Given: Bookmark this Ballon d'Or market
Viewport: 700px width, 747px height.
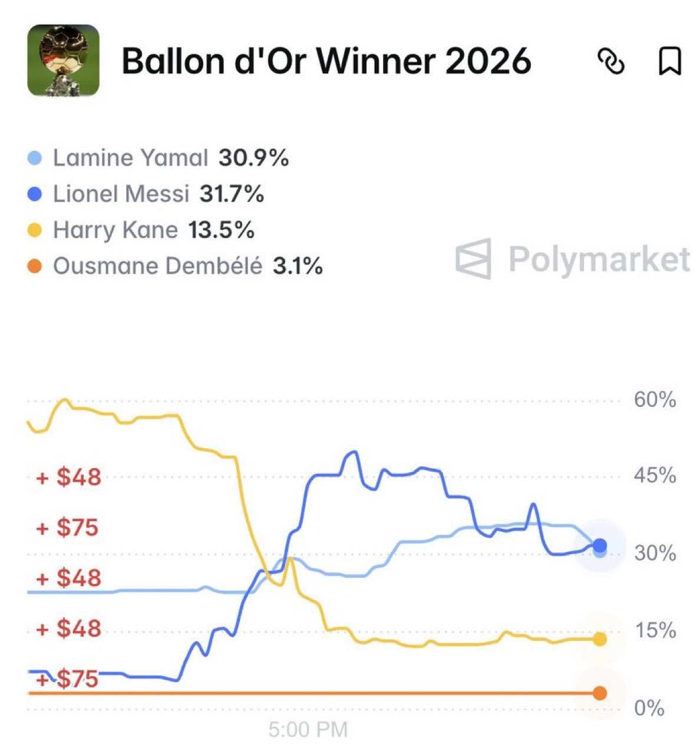Looking at the screenshot, I should (669, 61).
